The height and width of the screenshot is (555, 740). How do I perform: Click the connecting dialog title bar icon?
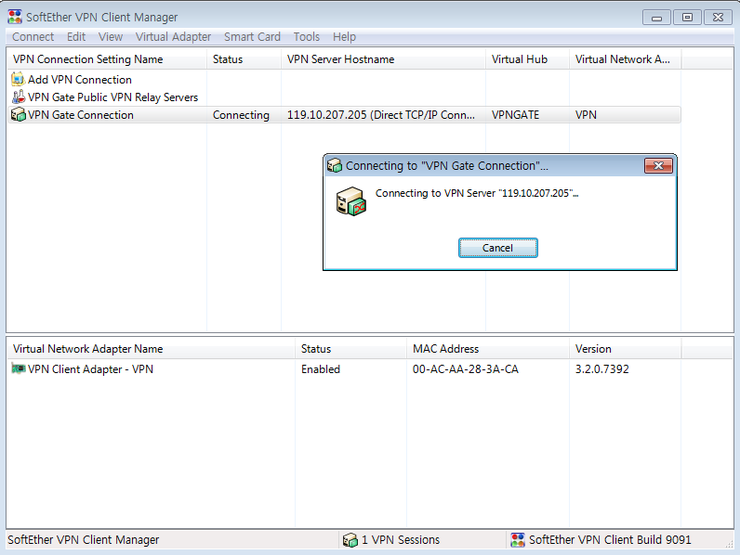(334, 166)
